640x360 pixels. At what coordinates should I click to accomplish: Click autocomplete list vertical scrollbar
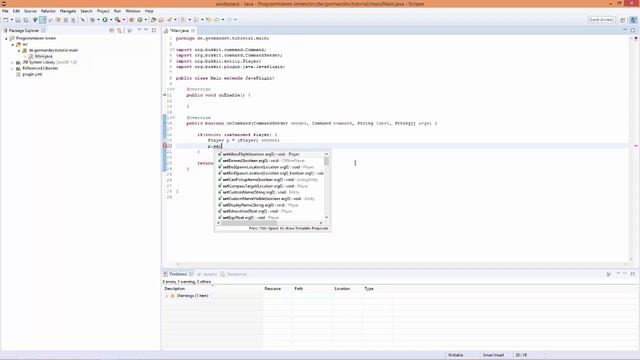click(x=327, y=186)
